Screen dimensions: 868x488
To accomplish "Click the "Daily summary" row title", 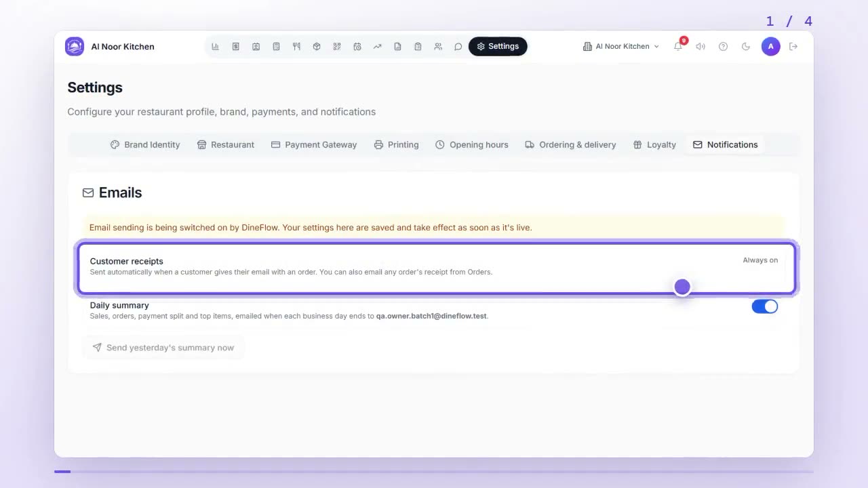I will click(x=119, y=305).
